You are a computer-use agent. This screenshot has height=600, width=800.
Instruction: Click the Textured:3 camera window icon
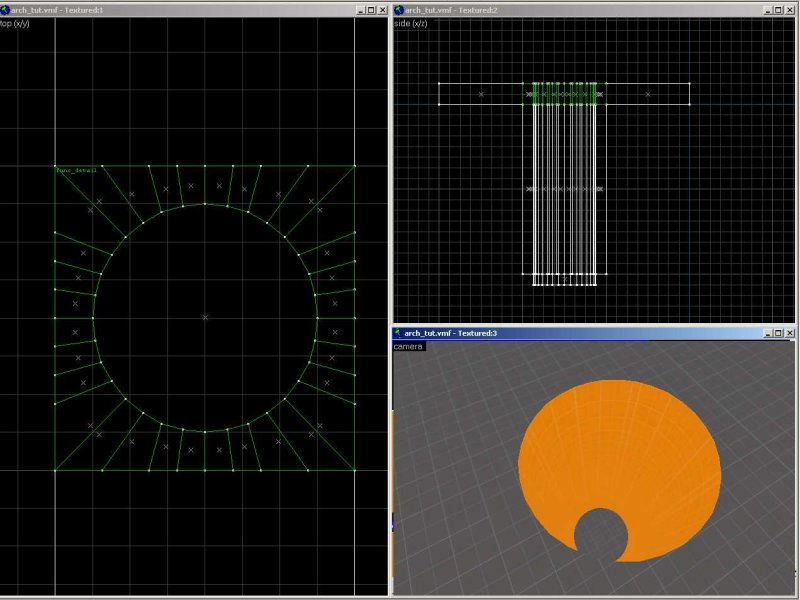pyautogui.click(x=399, y=333)
